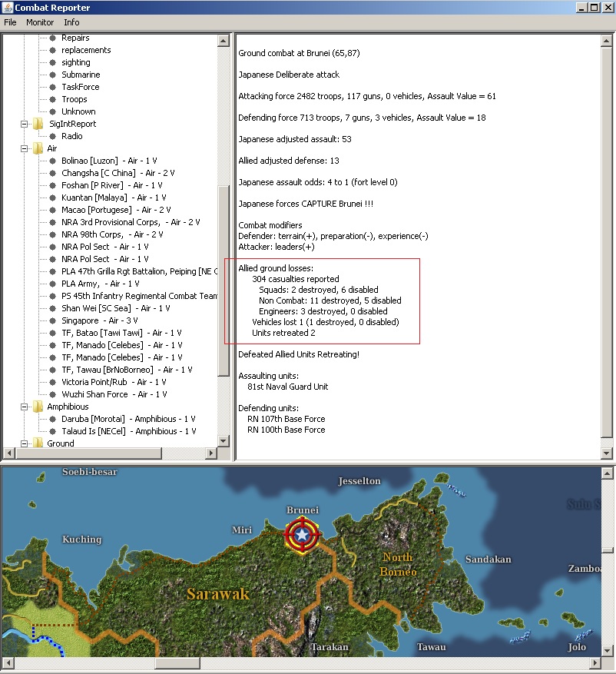616x674 pixels.
Task: Select the Repairs tree entry
Action: coord(75,38)
